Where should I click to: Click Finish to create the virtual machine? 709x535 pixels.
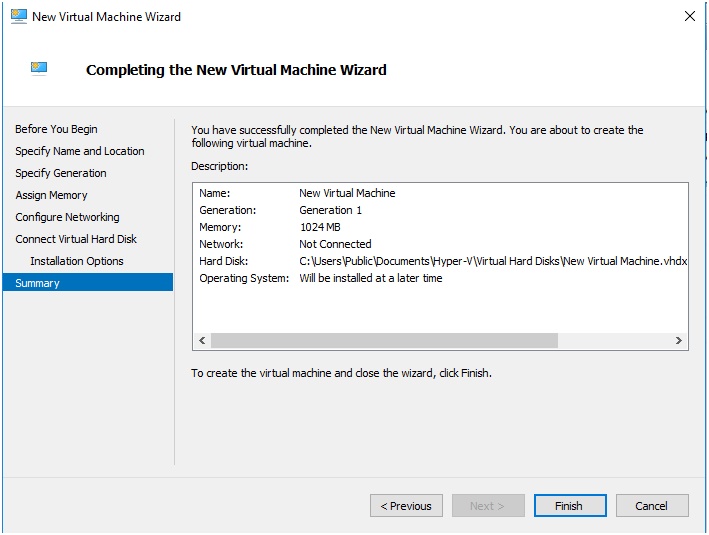(x=570, y=506)
